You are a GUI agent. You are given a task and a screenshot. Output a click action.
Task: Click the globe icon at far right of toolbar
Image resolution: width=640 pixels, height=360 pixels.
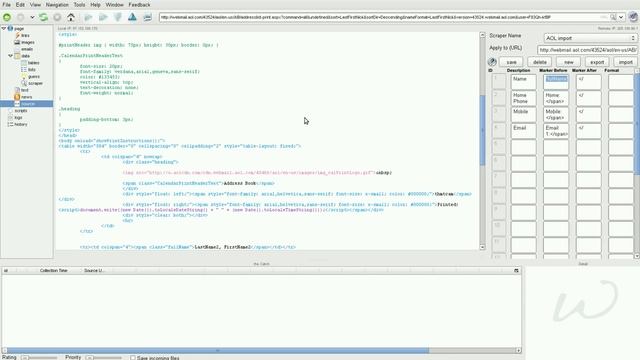[633, 17]
